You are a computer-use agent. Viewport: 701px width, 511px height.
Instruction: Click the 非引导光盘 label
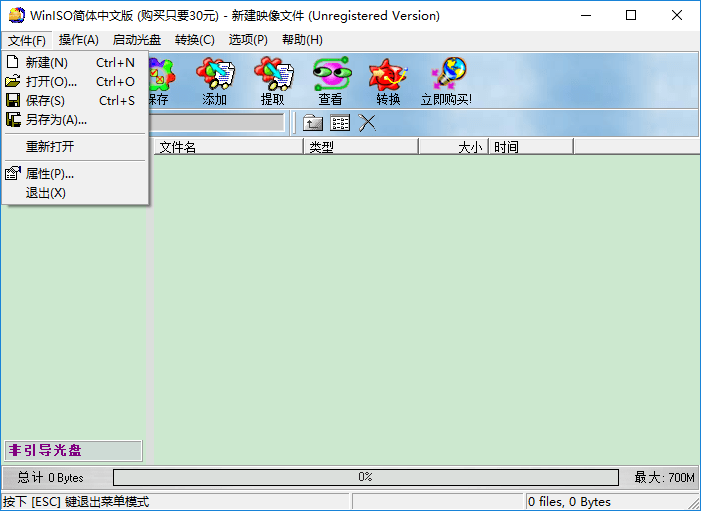click(x=73, y=451)
